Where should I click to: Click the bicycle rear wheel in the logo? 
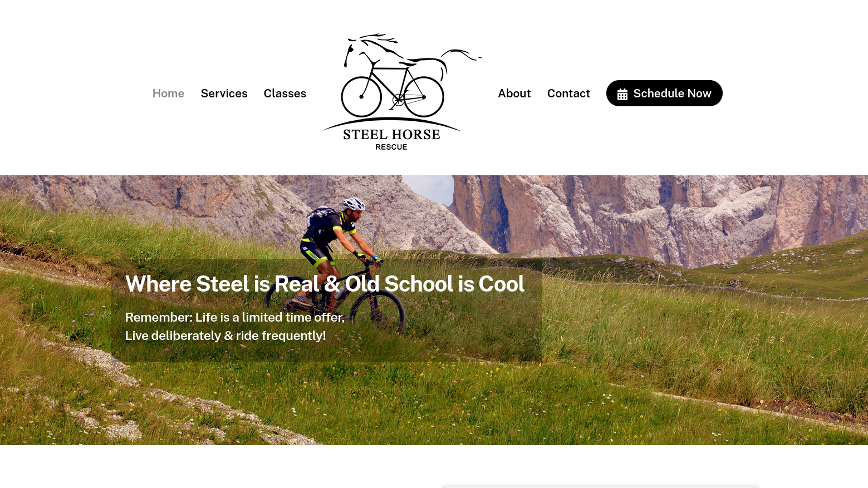click(x=423, y=97)
